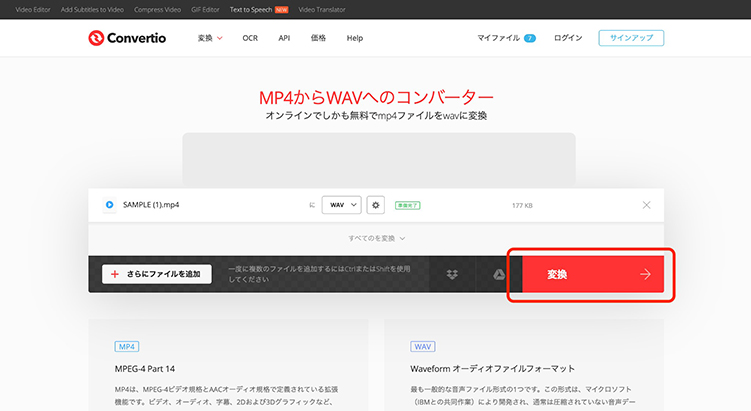Click the サインアップ button
Viewport: 751px width, 411px height.
point(631,38)
